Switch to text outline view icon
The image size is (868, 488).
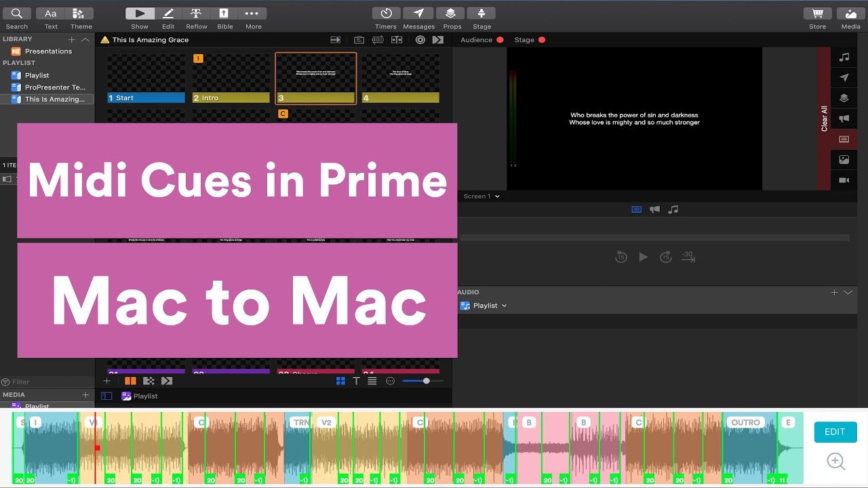(x=356, y=381)
